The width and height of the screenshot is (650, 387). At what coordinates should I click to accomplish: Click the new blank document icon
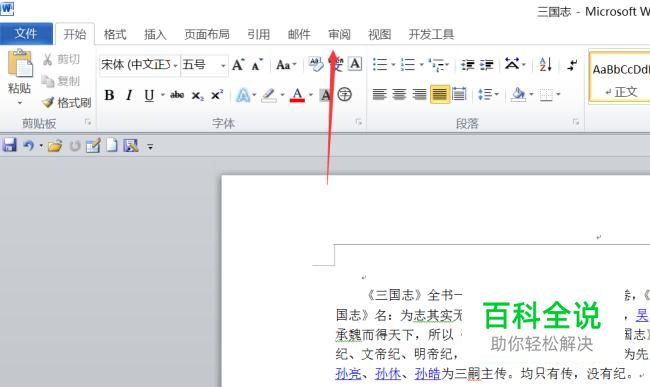pos(112,145)
